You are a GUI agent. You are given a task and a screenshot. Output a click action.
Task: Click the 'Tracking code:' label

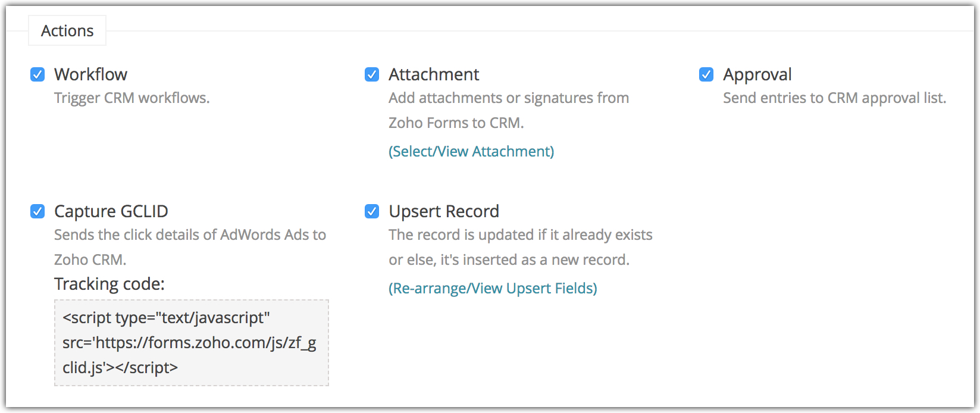[109, 284]
